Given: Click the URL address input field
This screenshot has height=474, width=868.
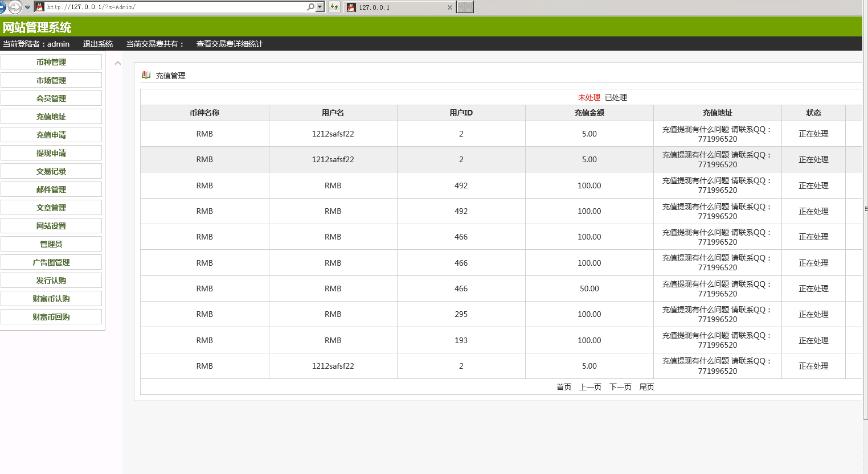Looking at the screenshot, I should tap(171, 7).
